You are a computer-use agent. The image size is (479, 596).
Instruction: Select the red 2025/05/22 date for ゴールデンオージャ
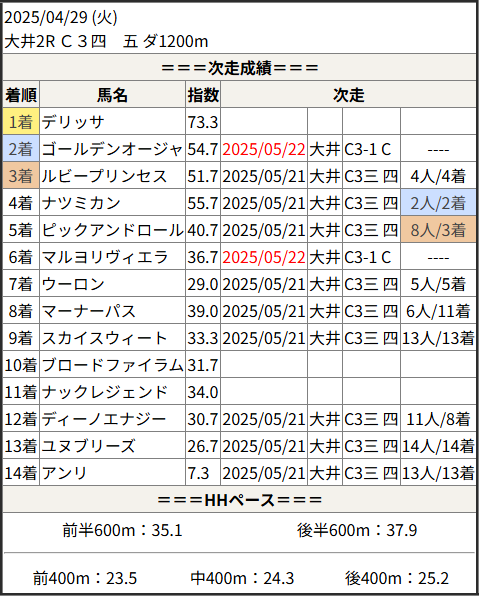[x=264, y=149]
